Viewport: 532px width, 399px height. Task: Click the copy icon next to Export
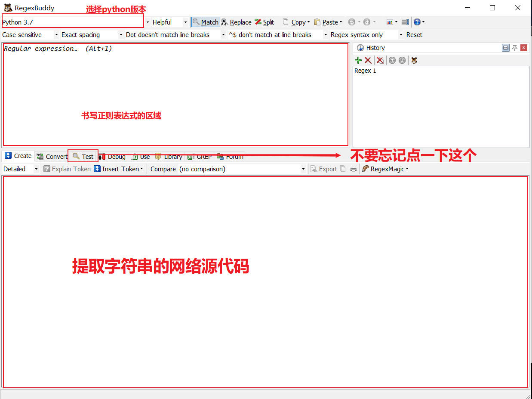tap(343, 169)
